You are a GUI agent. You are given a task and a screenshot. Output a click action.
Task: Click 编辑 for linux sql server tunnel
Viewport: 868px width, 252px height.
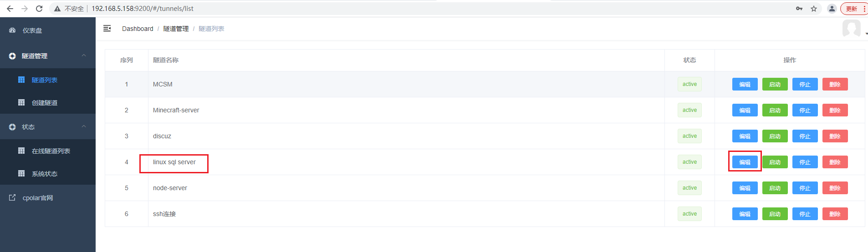tap(745, 162)
